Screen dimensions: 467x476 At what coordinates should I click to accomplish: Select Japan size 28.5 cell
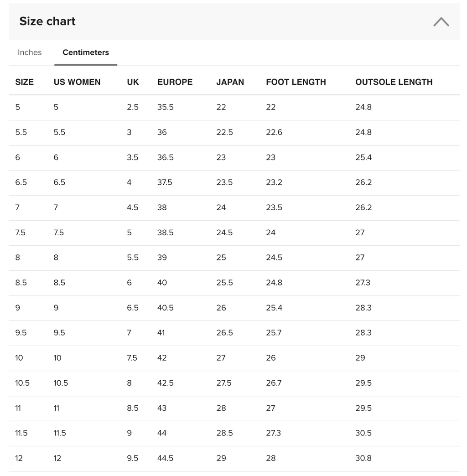click(x=225, y=433)
